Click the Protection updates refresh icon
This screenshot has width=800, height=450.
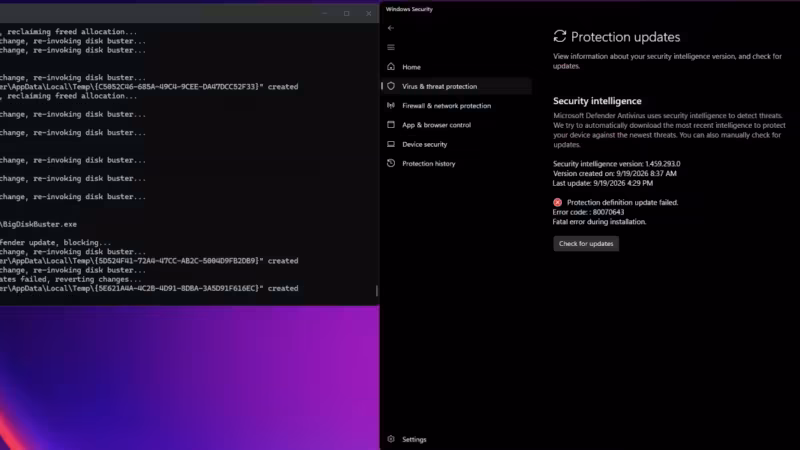560,36
